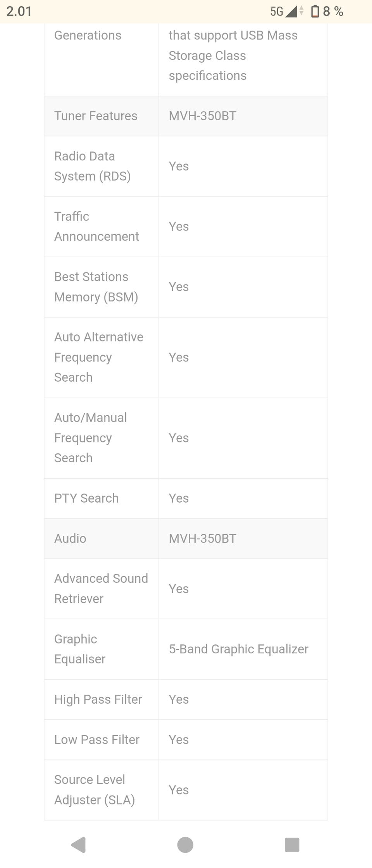
Task: Tap Source Level Adjuster (SLA) label
Action: pyautogui.click(x=94, y=789)
